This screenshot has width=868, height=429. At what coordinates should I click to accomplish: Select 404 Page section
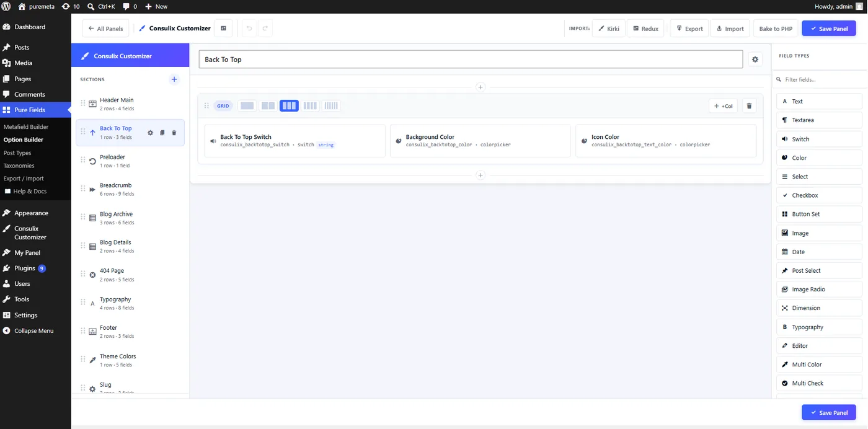(x=130, y=275)
